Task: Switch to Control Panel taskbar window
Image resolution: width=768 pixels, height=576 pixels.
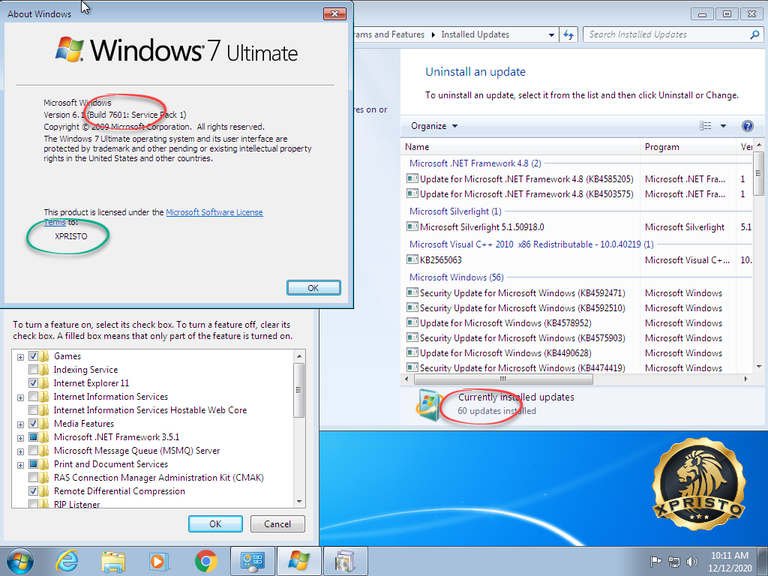Action: (x=253, y=561)
